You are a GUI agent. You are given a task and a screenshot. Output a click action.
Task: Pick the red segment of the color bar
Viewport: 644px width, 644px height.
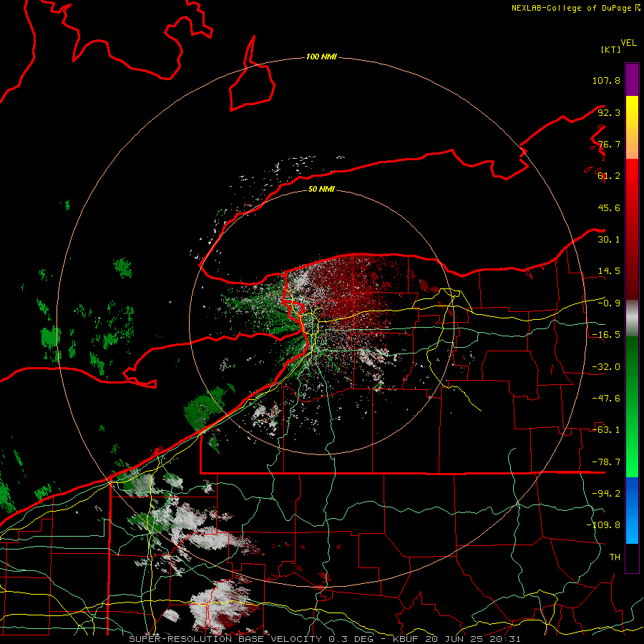point(632,229)
